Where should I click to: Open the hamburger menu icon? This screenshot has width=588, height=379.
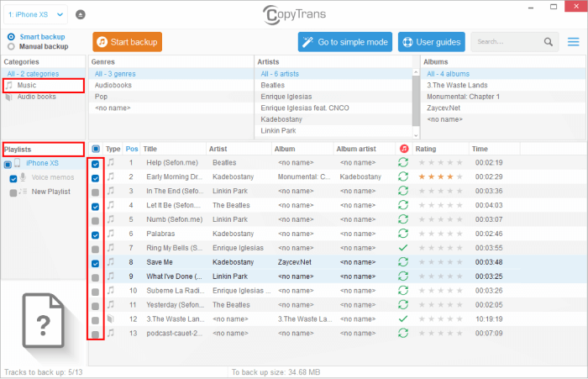[x=573, y=42]
